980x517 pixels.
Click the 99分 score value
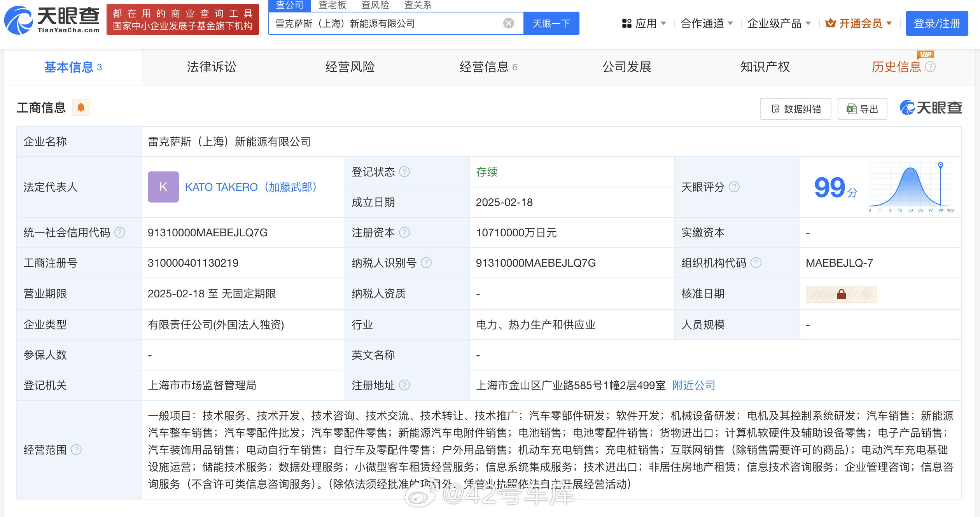pos(835,188)
